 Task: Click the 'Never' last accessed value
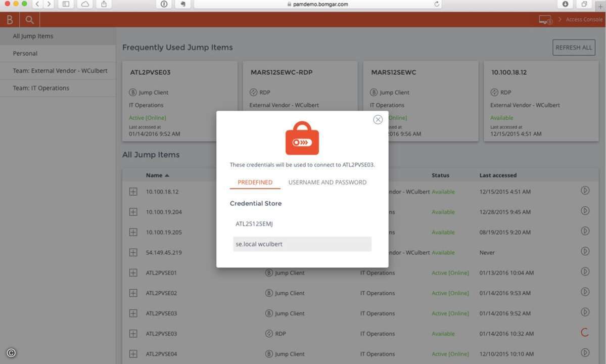click(x=487, y=253)
